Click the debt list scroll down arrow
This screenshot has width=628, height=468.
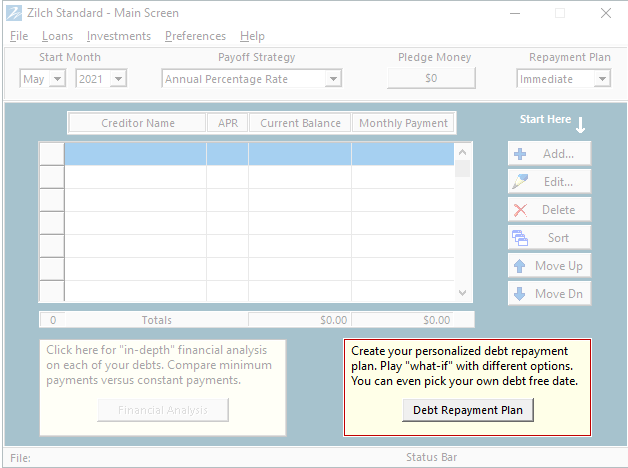(x=462, y=293)
